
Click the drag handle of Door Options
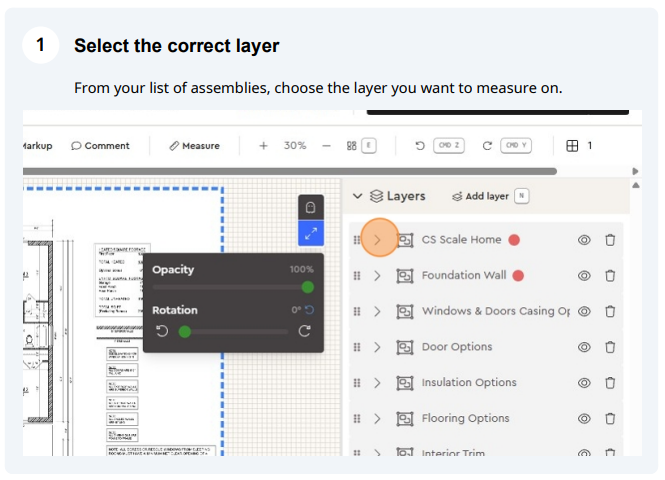(357, 347)
